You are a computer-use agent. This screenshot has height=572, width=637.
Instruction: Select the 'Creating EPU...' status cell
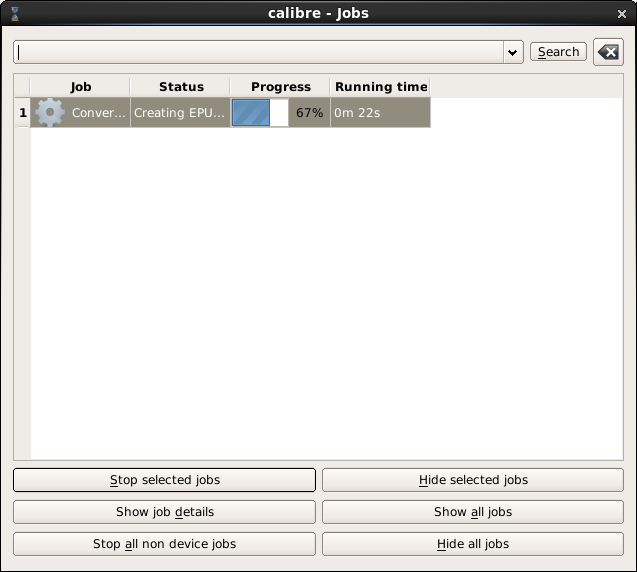180,113
